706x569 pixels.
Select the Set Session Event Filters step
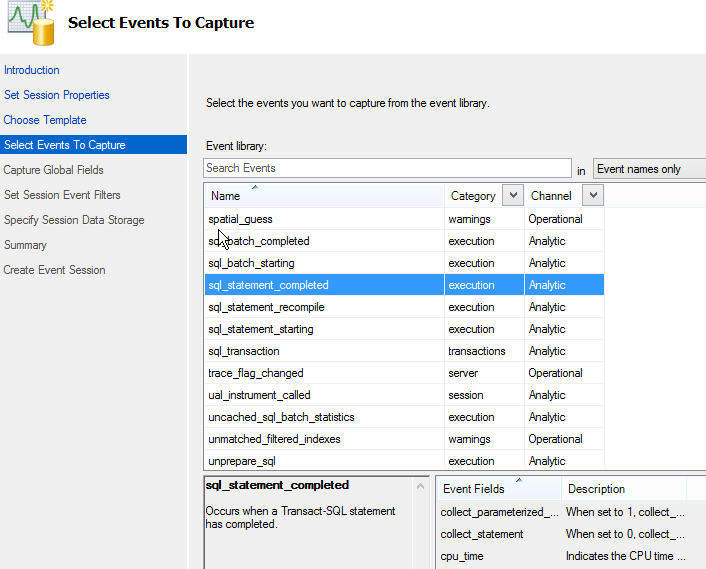point(62,195)
